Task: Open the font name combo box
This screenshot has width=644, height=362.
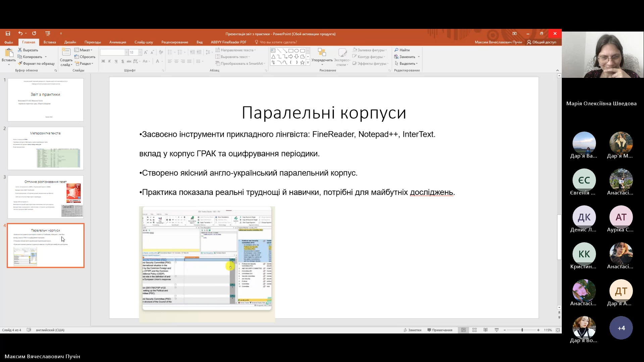Action: pos(114,52)
